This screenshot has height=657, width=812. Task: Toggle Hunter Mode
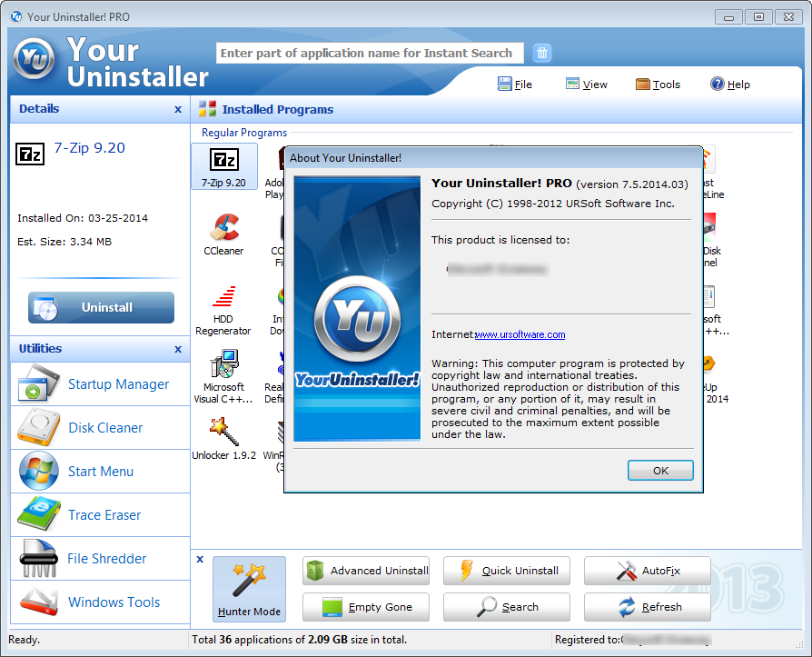(x=249, y=589)
